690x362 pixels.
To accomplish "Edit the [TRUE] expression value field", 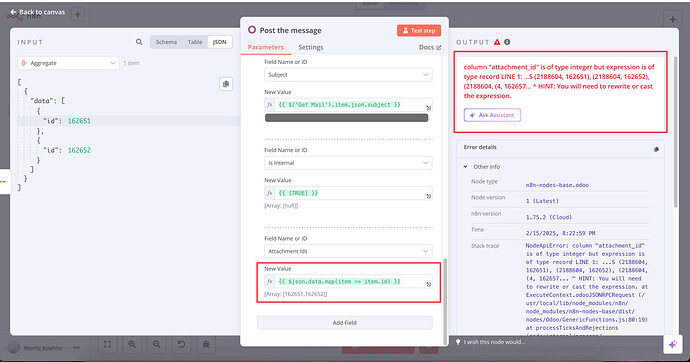I will tap(349, 193).
